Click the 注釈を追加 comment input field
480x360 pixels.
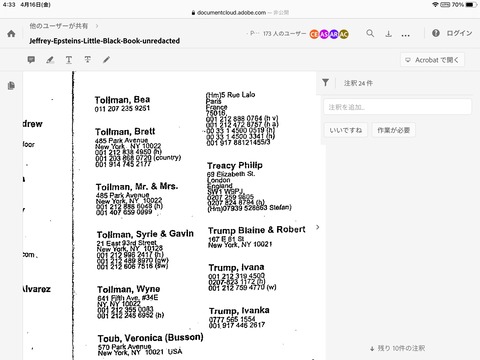pos(397,107)
